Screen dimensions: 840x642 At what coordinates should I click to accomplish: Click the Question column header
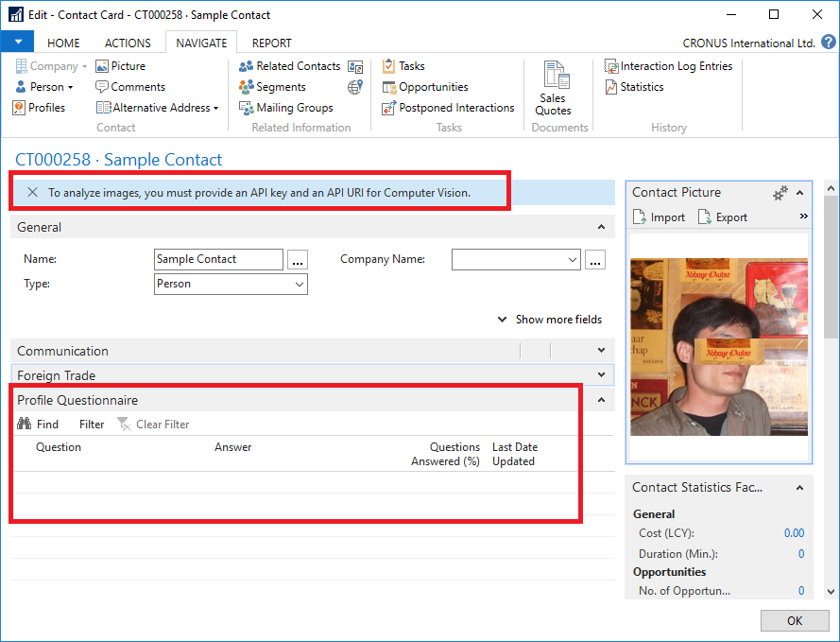[59, 447]
